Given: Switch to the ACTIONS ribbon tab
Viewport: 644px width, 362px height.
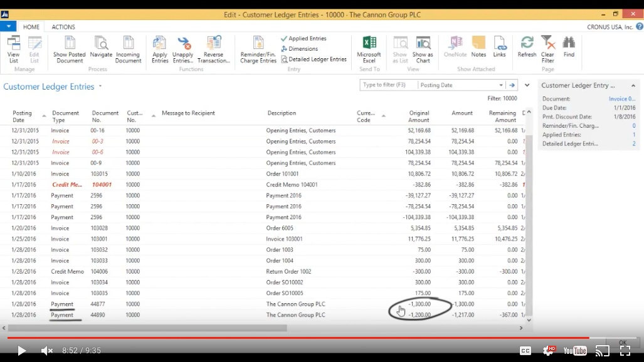Looking at the screenshot, I should (x=63, y=27).
